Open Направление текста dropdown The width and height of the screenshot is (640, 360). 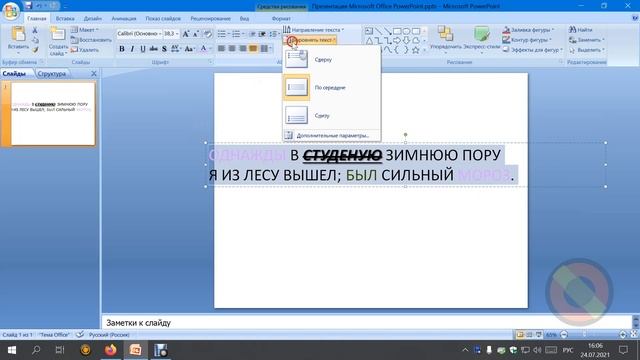313,30
